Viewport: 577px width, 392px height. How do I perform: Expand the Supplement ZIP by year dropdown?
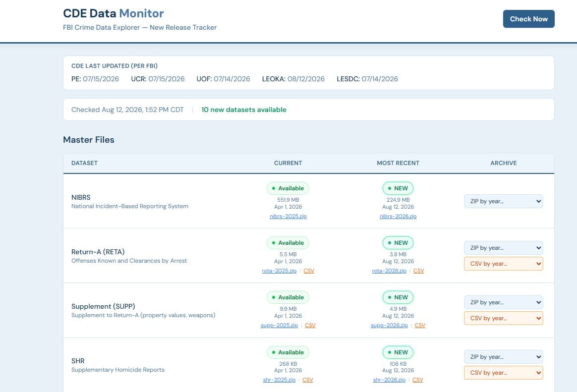coord(504,302)
